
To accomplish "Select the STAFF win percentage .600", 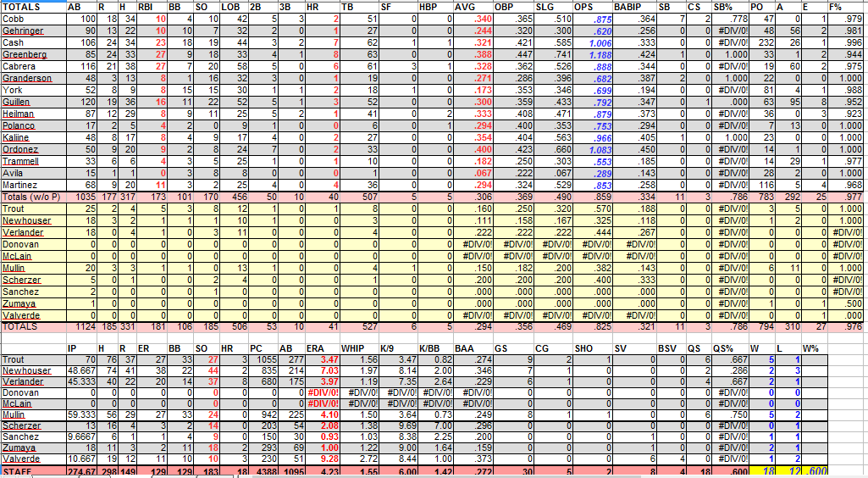I will (815, 471).
